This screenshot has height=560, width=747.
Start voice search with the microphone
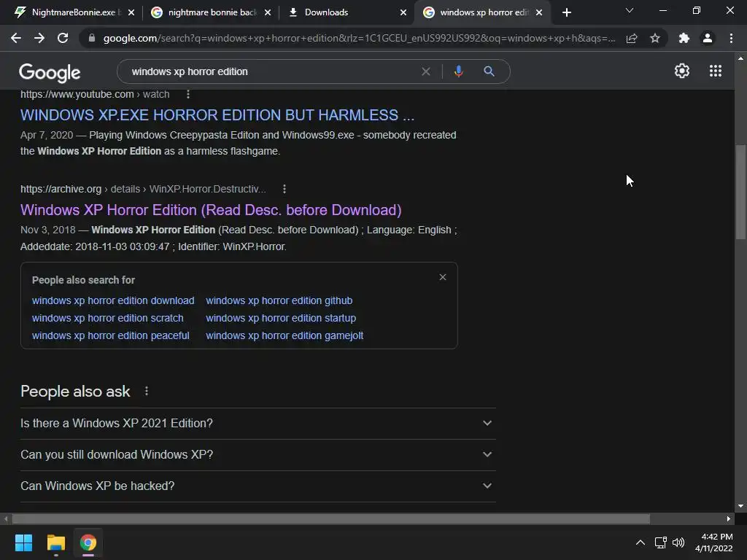tap(458, 71)
